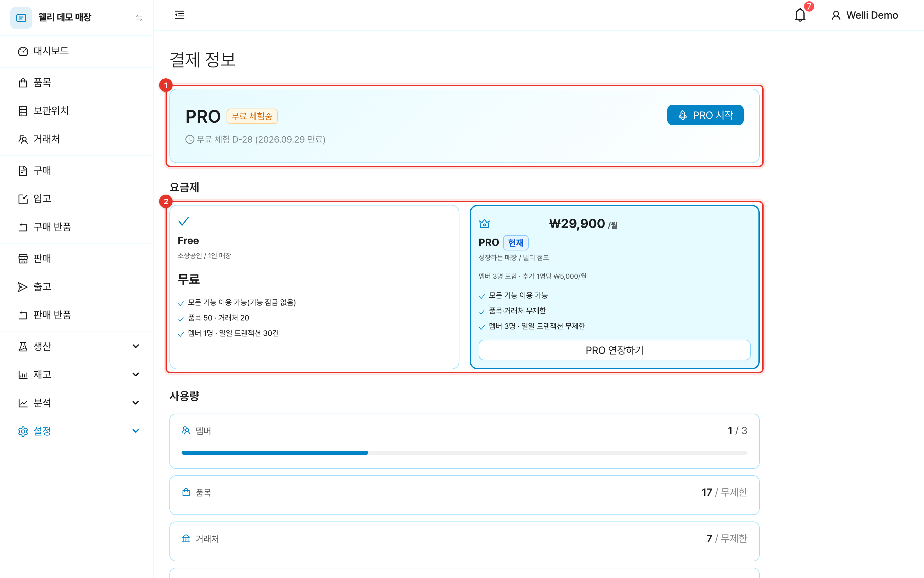Open notifications bell with 7 badge

(x=800, y=15)
